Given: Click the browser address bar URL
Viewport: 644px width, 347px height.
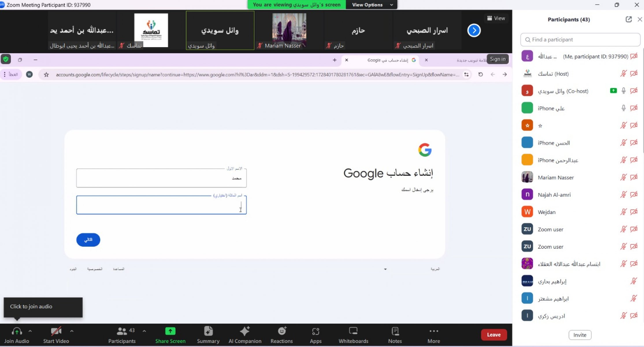Looking at the screenshot, I should click(257, 75).
